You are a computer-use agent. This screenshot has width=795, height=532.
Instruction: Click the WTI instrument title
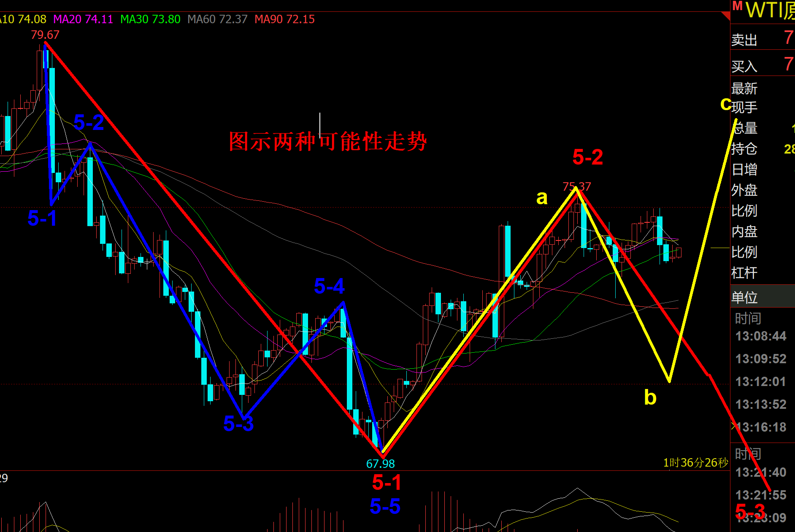(x=771, y=10)
